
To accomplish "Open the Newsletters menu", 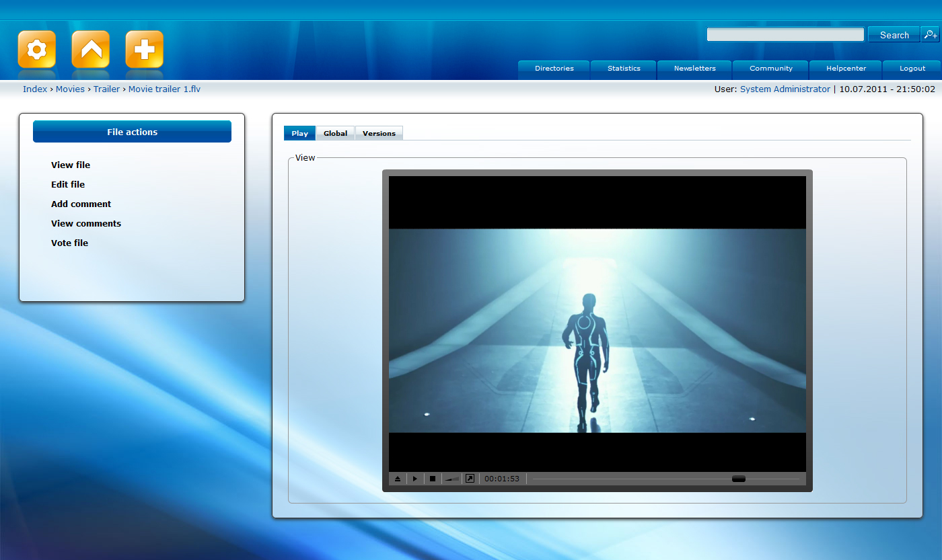I will pos(695,69).
